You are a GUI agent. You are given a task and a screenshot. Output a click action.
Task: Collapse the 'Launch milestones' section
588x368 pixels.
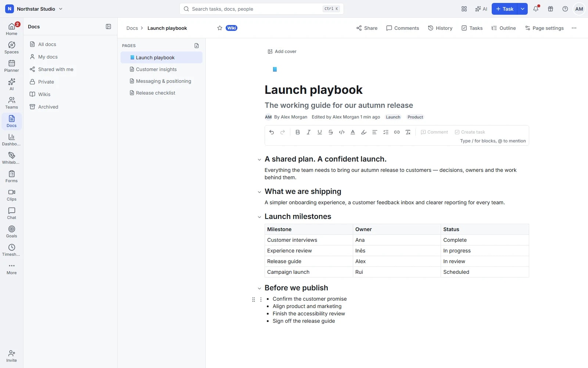tap(259, 217)
